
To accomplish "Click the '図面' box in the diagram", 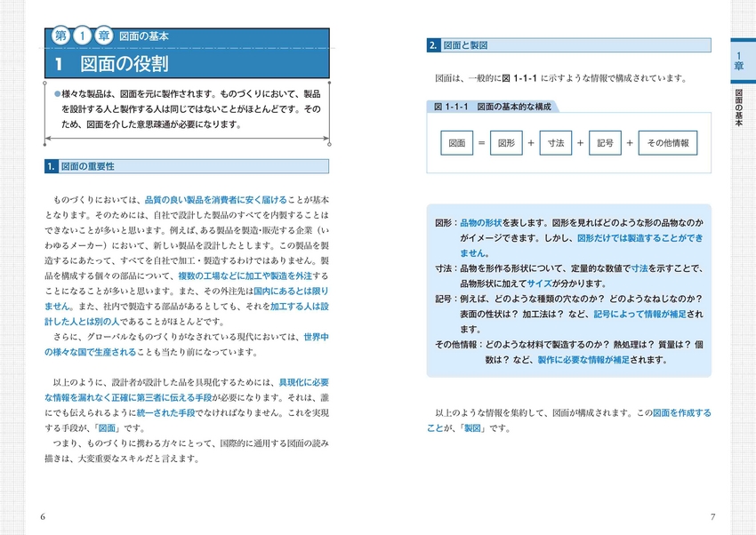I will click(456, 143).
